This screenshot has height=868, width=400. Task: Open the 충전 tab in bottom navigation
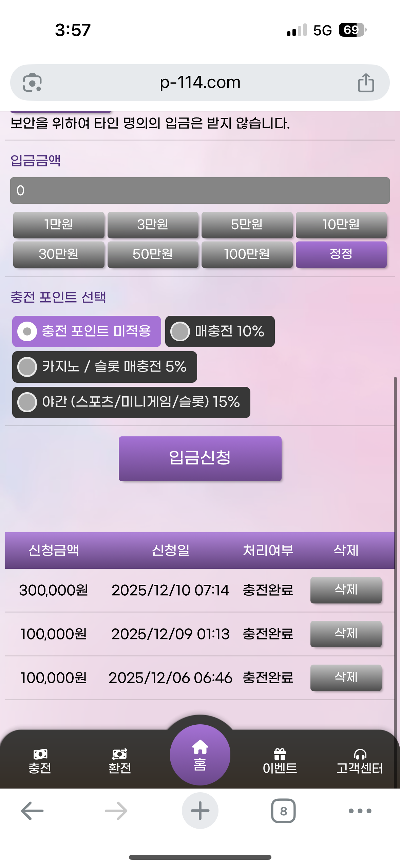click(40, 761)
